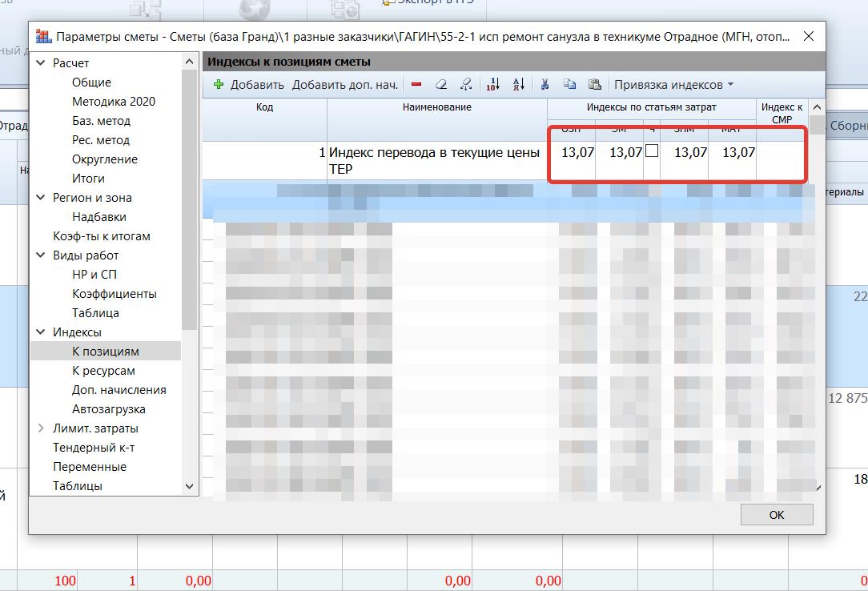The height and width of the screenshot is (591, 868).
Task: Open the Итоги settings
Action: pos(88,179)
